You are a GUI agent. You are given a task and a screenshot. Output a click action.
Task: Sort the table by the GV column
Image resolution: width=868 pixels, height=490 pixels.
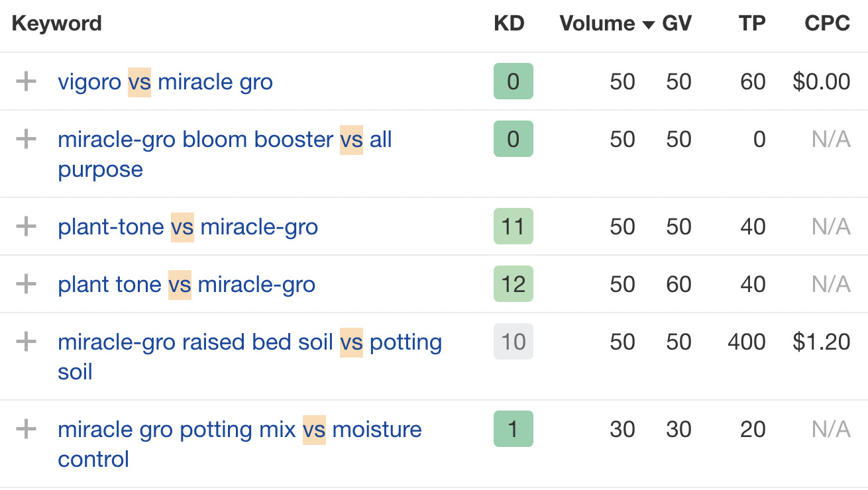pos(677,24)
